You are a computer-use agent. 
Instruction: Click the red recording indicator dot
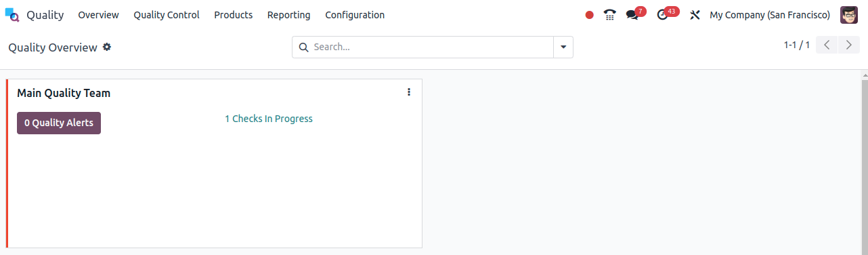click(x=590, y=15)
